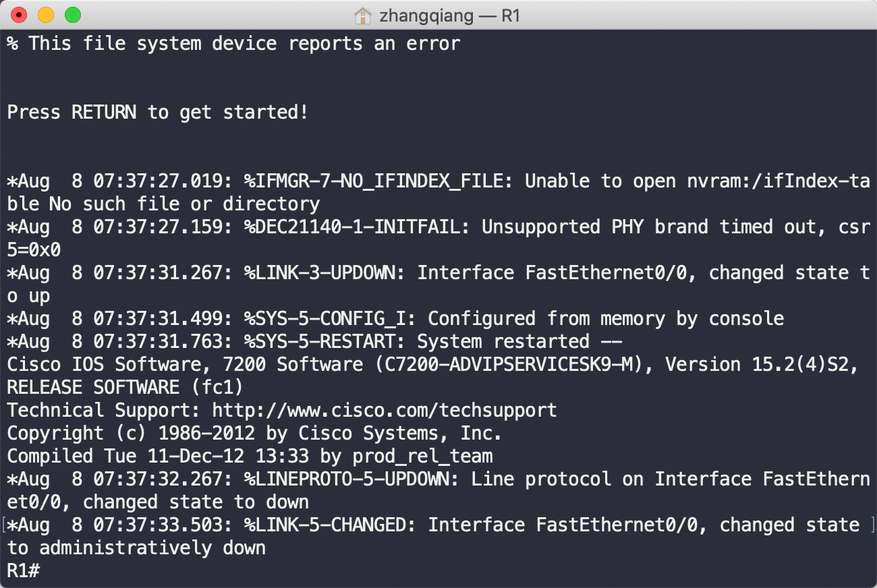Minimize the terminal with the yellow button
This screenshot has width=877, height=588.
pyautogui.click(x=46, y=14)
